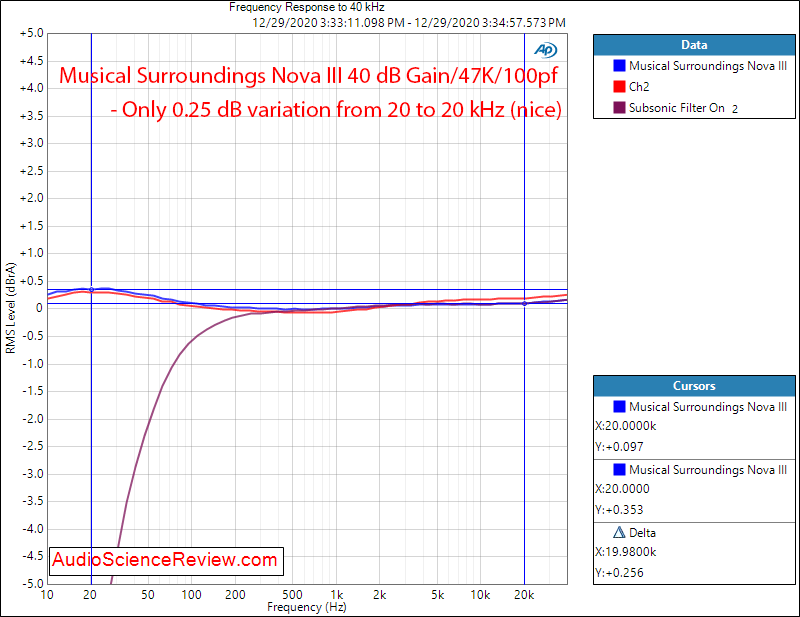
Task: Click the blue Musical Surroundings Nova III legend swatch
Action: point(619,66)
